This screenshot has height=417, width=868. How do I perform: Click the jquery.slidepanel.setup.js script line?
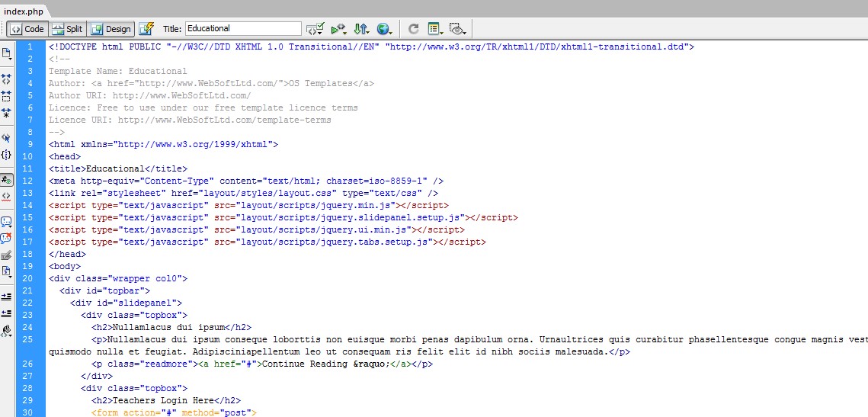[x=283, y=217]
